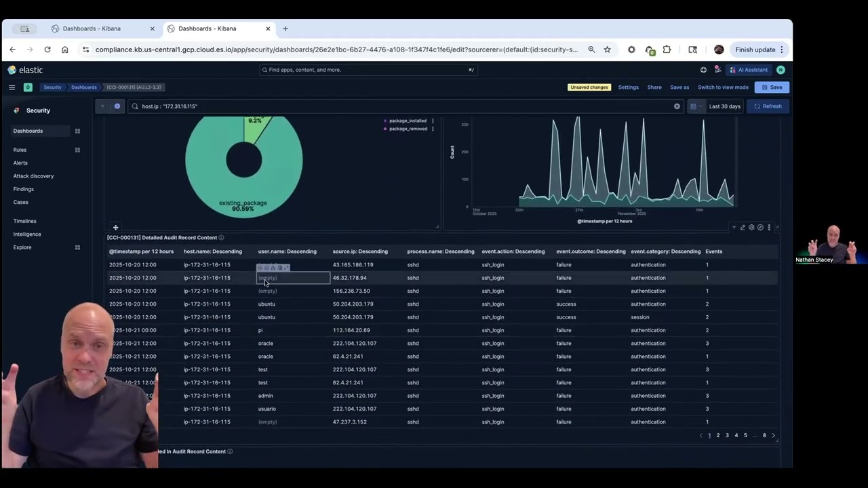Open dashboard Settings
The height and width of the screenshot is (488, 868).
tap(629, 87)
